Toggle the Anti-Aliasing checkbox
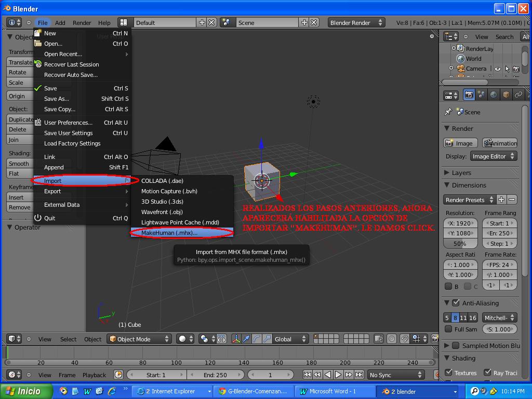 [x=456, y=303]
